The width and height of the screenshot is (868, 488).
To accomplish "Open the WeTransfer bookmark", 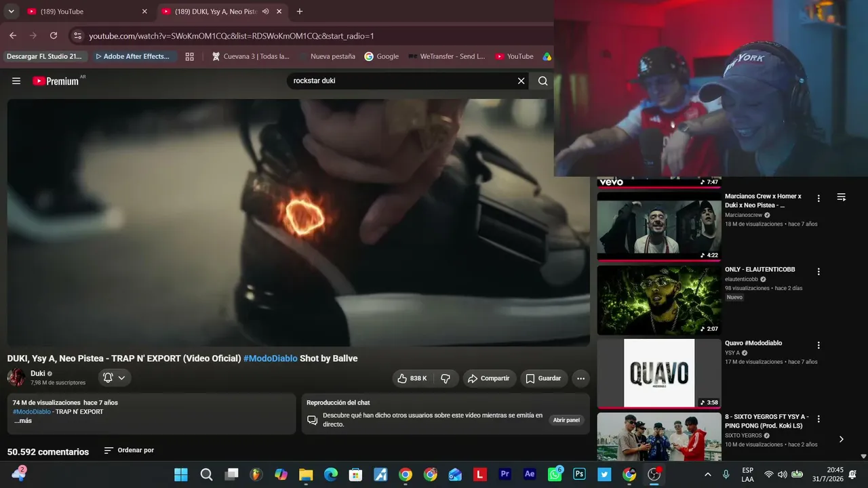I will point(447,56).
